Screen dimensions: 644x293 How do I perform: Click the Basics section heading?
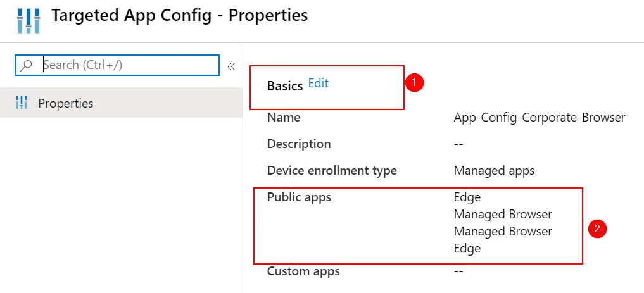click(x=284, y=86)
